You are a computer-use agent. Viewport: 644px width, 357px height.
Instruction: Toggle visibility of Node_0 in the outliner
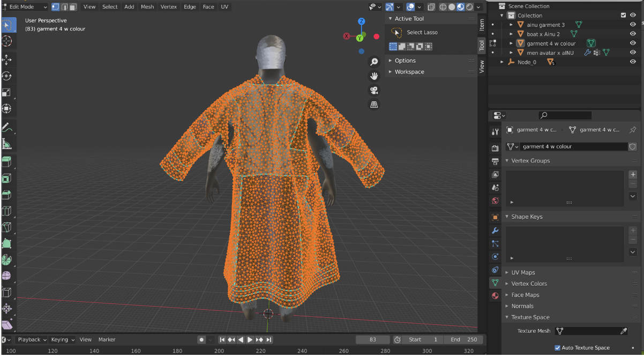point(633,62)
